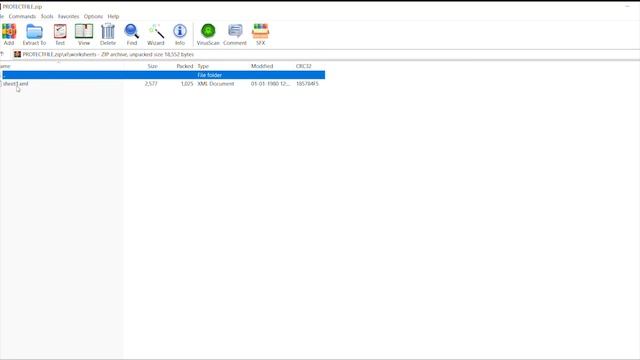Open the View file tool

click(x=84, y=34)
